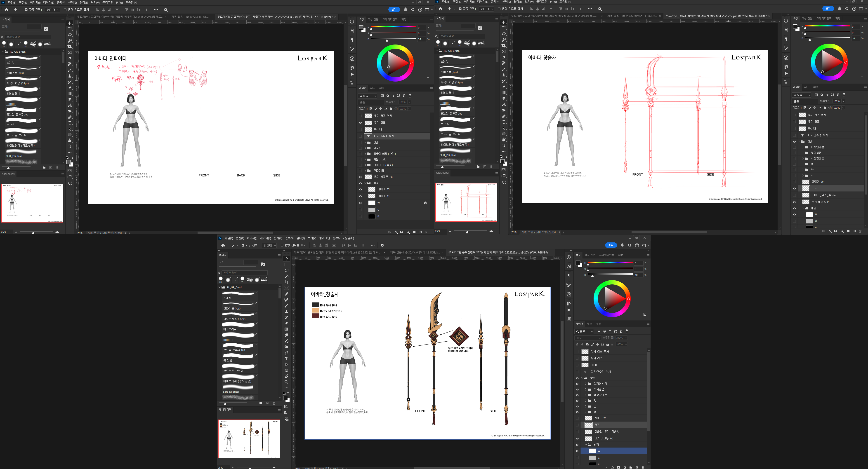Select the Crop tool in top-left window
The width and height of the screenshot is (868, 469).
pos(70,47)
